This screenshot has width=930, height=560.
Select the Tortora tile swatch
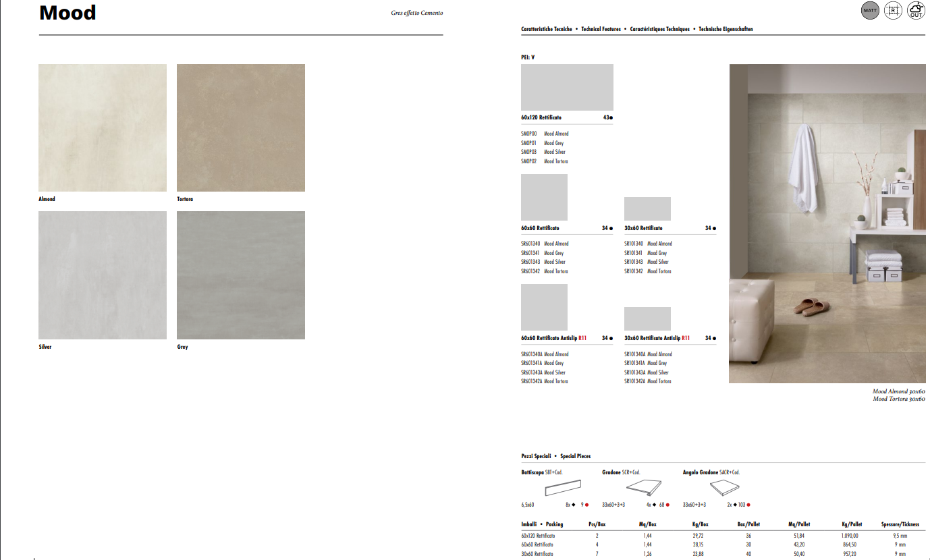point(241,128)
